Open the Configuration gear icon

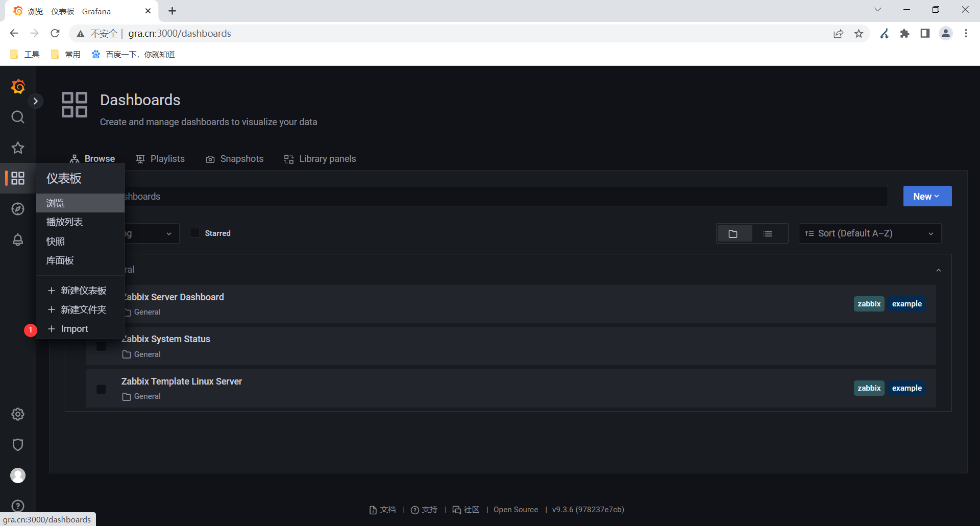click(x=18, y=414)
